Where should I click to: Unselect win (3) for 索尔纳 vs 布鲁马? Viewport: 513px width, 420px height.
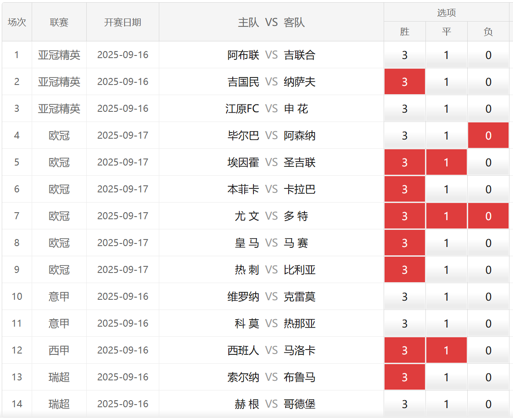tap(405, 377)
